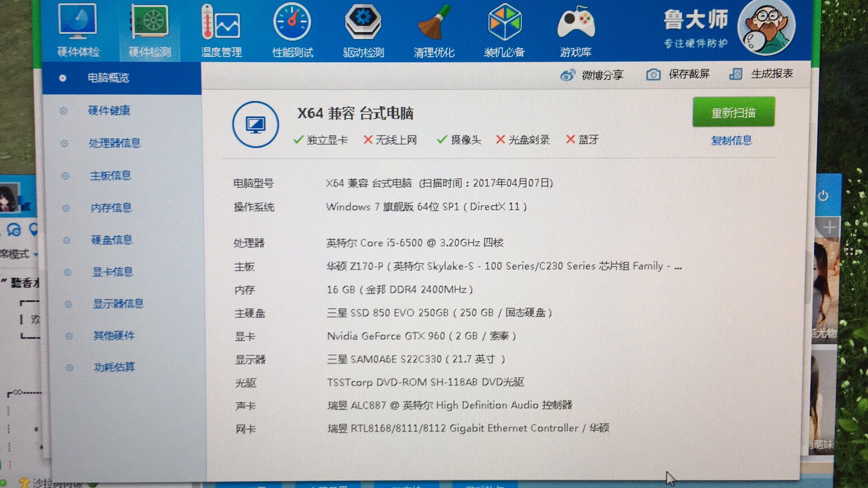Open 功耗估算 power estimate section
This screenshot has height=488, width=868.
pyautogui.click(x=114, y=367)
